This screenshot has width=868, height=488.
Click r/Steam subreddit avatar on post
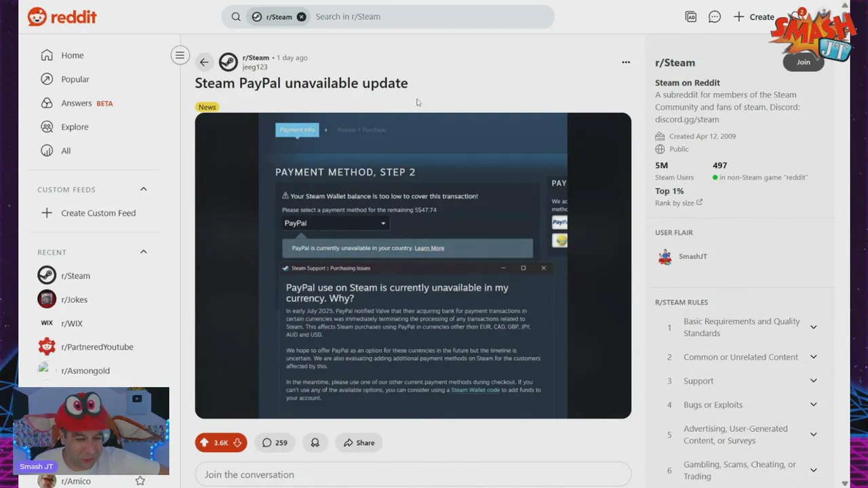coord(229,62)
